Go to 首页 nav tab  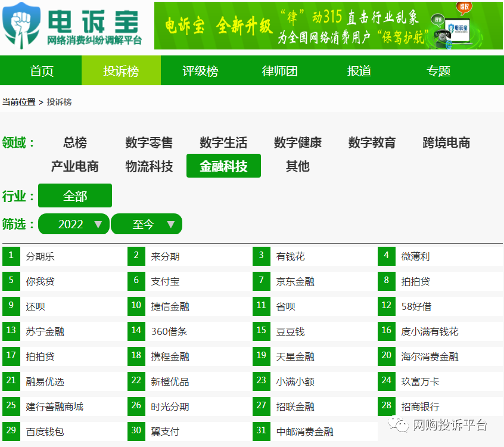pyautogui.click(x=42, y=71)
